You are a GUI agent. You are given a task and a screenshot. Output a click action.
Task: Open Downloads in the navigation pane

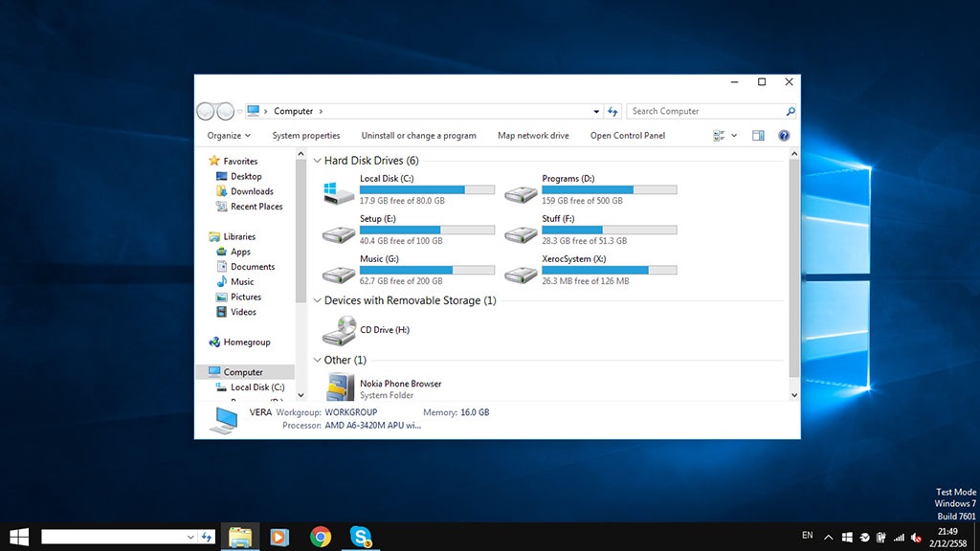tap(252, 191)
